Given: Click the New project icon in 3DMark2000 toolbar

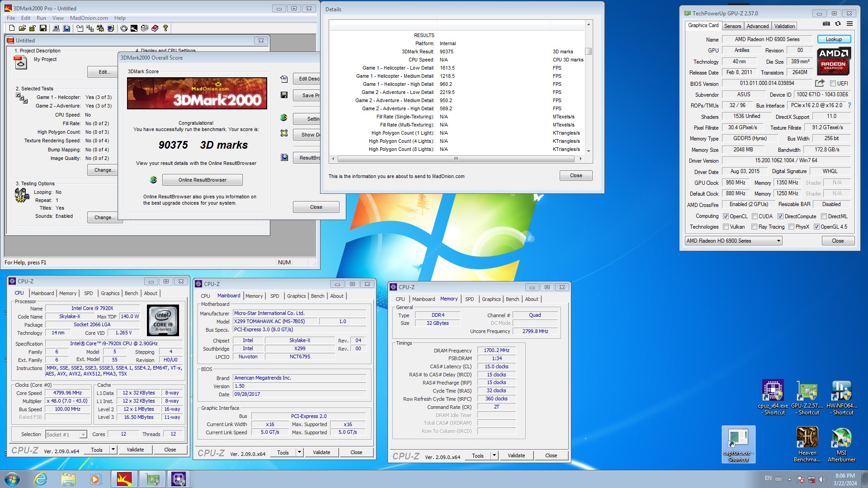Looking at the screenshot, I should click(x=12, y=28).
